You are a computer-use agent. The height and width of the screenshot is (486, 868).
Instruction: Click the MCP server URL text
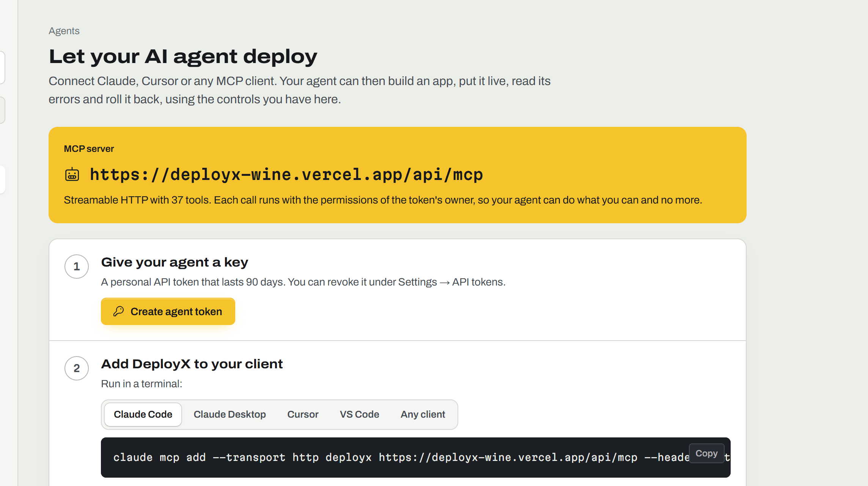pyautogui.click(x=286, y=175)
